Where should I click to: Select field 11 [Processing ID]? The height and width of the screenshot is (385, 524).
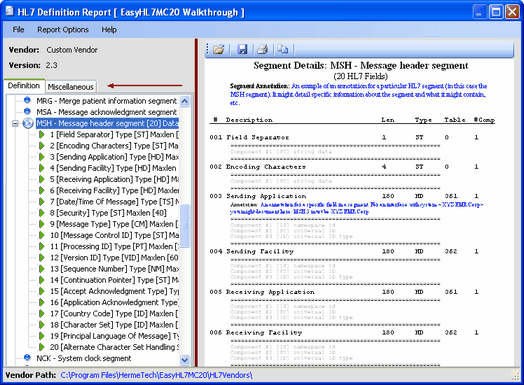pyautogui.click(x=114, y=247)
